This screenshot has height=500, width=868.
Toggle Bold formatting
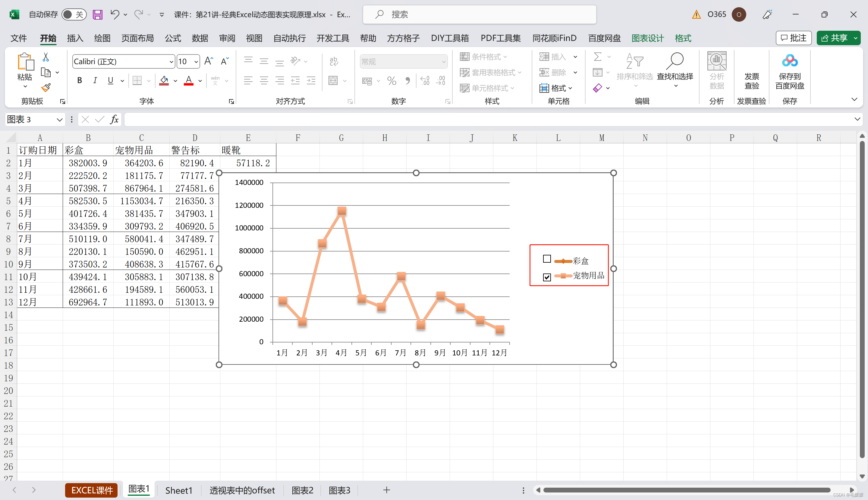pos(79,80)
